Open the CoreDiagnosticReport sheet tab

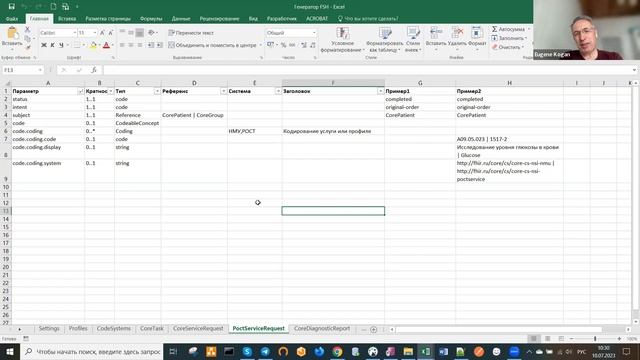click(322, 329)
